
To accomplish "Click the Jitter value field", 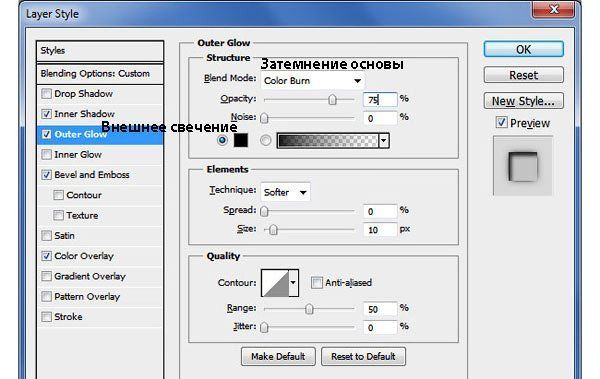I will (380, 328).
